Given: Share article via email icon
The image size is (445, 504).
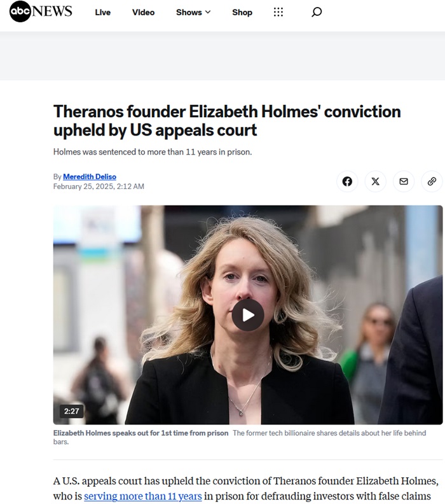Looking at the screenshot, I should (x=404, y=181).
